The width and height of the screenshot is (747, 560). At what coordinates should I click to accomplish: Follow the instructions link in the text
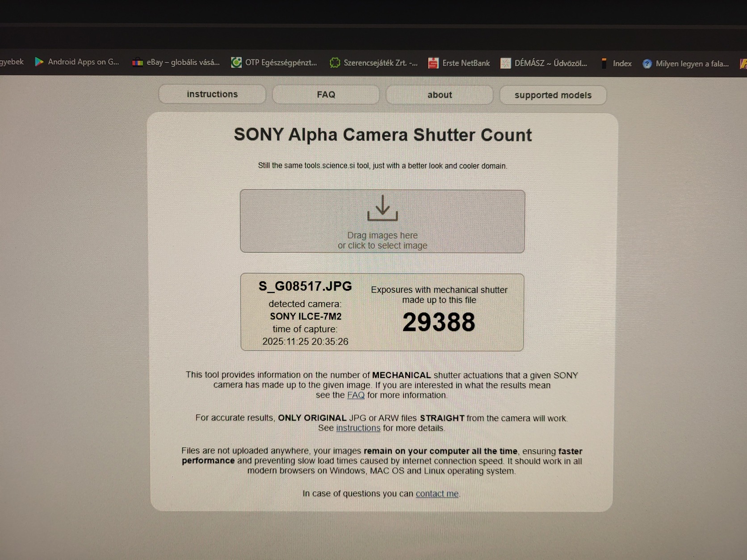coord(358,428)
